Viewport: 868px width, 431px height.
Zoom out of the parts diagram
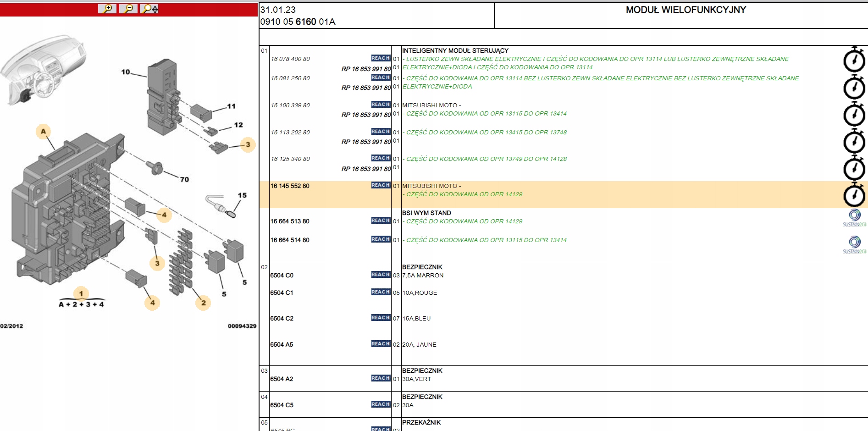(128, 9)
